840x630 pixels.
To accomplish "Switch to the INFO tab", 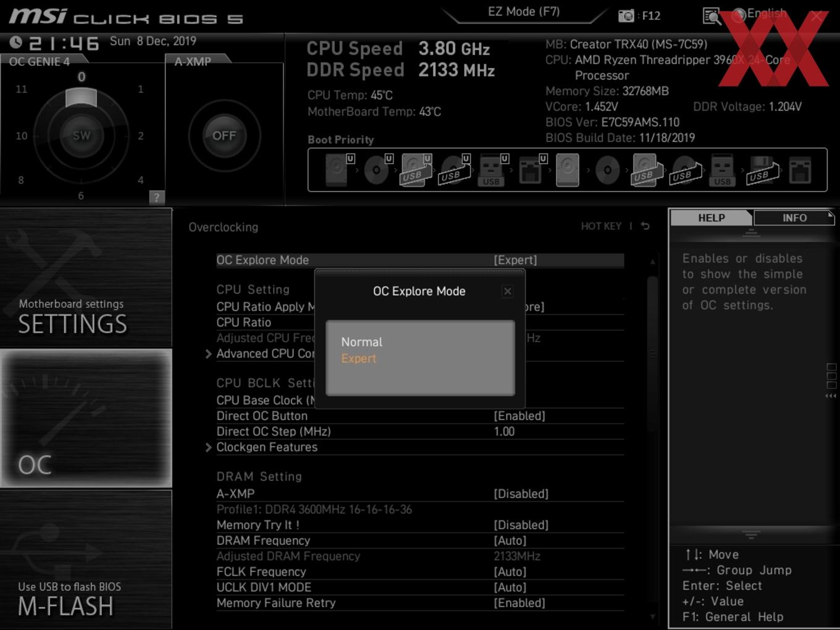I will point(794,218).
